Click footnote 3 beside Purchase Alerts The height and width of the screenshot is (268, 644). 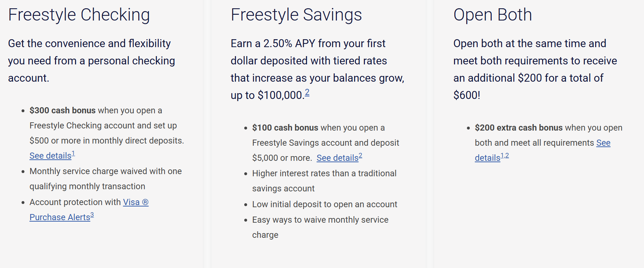(92, 215)
